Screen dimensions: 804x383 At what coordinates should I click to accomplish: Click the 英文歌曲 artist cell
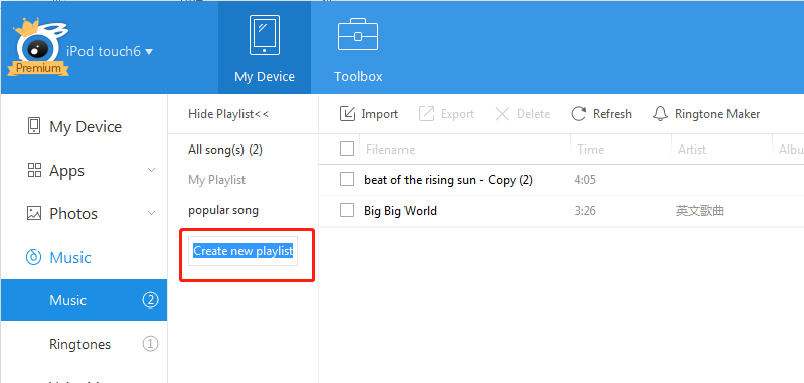coord(699,211)
